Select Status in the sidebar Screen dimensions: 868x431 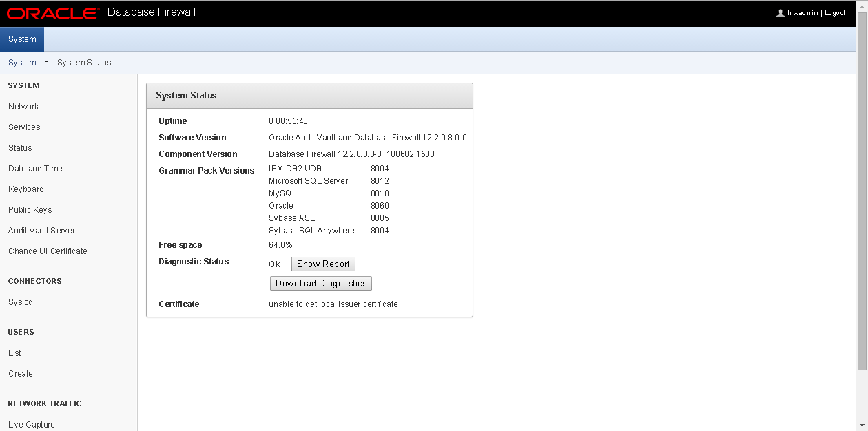pyautogui.click(x=20, y=148)
